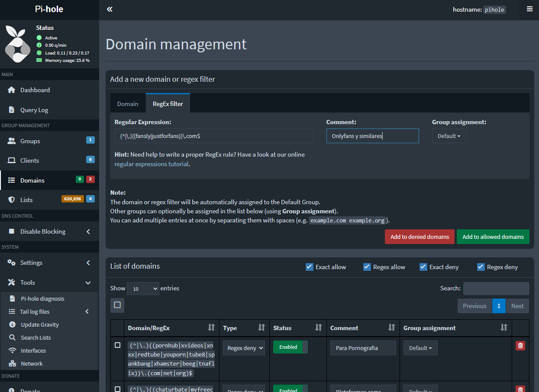The image size is (539, 392).
Task: Click the Clients laptop icon
Action: 12,161
